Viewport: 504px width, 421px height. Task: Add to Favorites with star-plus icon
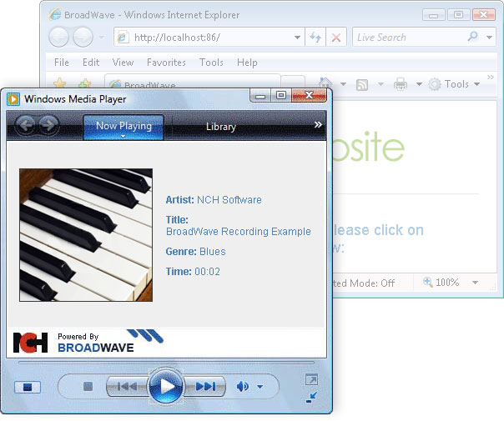(84, 83)
